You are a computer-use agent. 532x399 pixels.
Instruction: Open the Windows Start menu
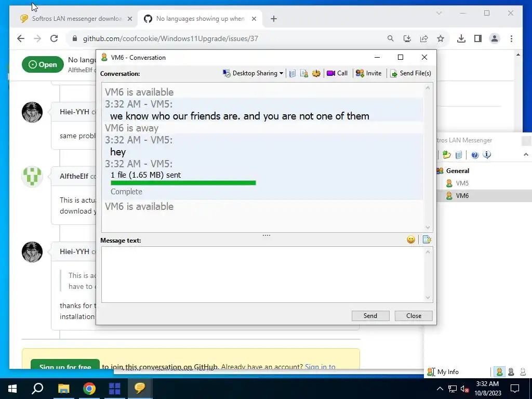[x=12, y=389]
